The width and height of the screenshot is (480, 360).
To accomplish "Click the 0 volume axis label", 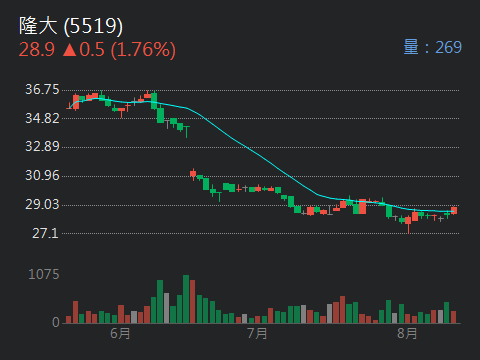I will pyautogui.click(x=56, y=322).
